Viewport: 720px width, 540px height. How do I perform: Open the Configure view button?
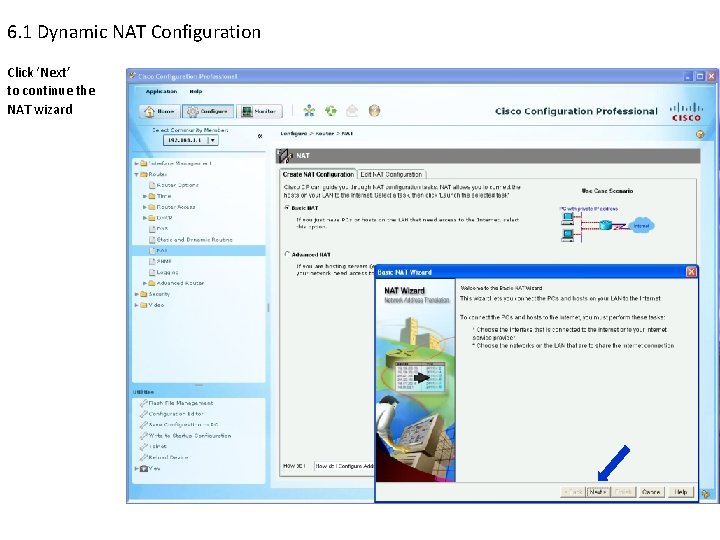pyautogui.click(x=208, y=111)
